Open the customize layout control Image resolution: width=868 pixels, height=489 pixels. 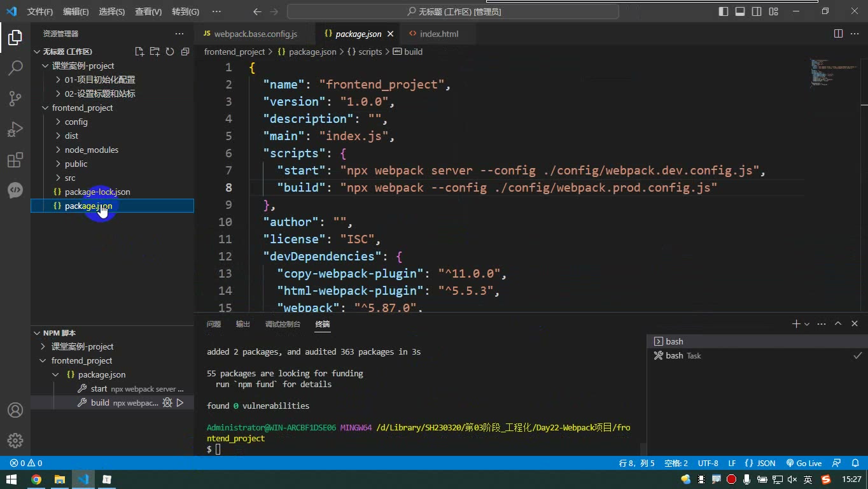(x=773, y=11)
